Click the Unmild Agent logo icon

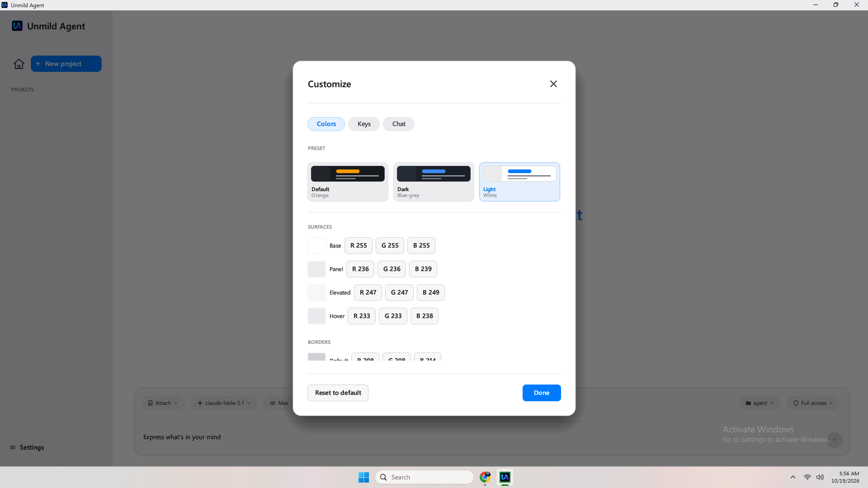tap(17, 26)
